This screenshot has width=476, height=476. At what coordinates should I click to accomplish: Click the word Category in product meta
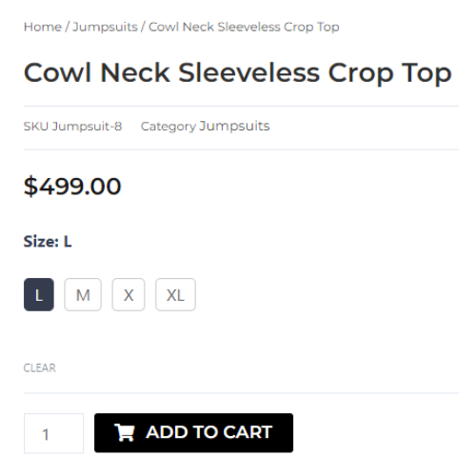click(x=169, y=127)
